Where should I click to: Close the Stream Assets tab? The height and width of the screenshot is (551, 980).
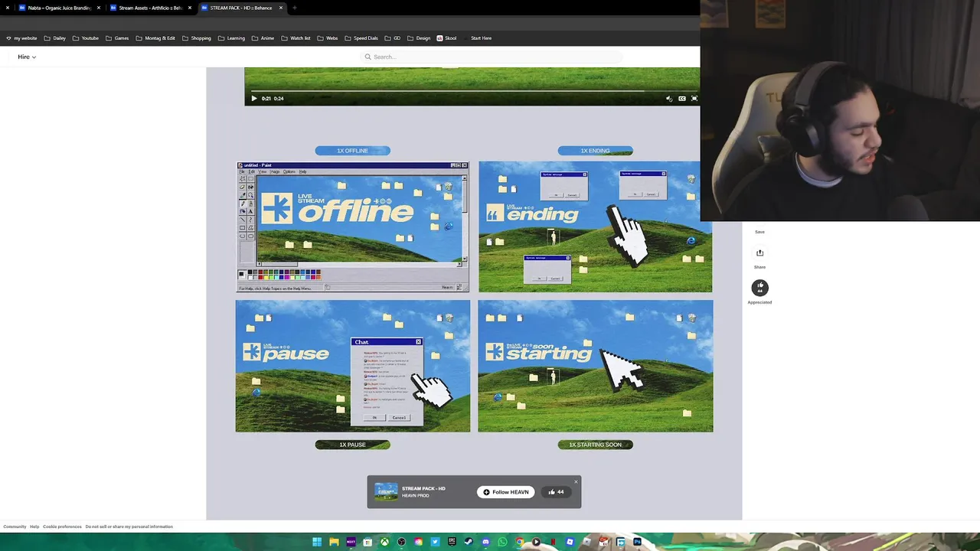pos(190,8)
